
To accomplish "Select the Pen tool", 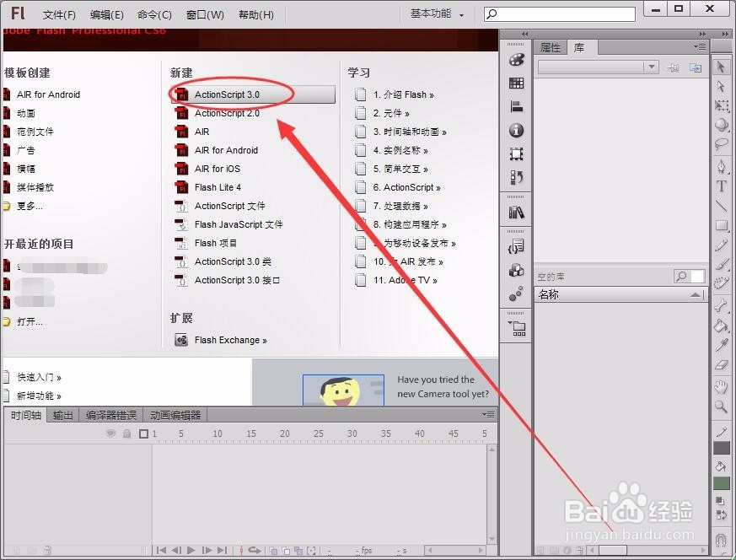I will tap(721, 167).
